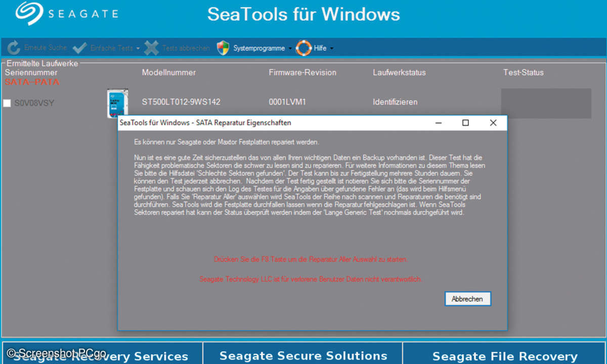Check the S0V08VSY drive checkbox

click(7, 103)
